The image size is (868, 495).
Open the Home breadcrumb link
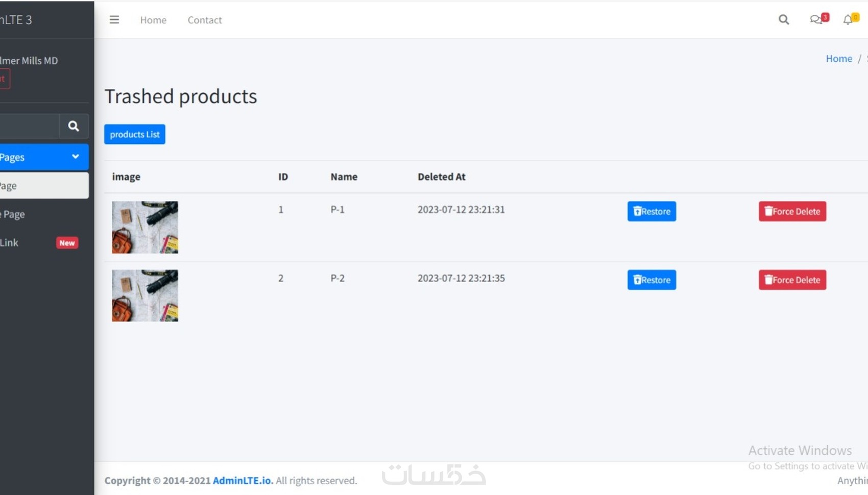pyautogui.click(x=839, y=59)
